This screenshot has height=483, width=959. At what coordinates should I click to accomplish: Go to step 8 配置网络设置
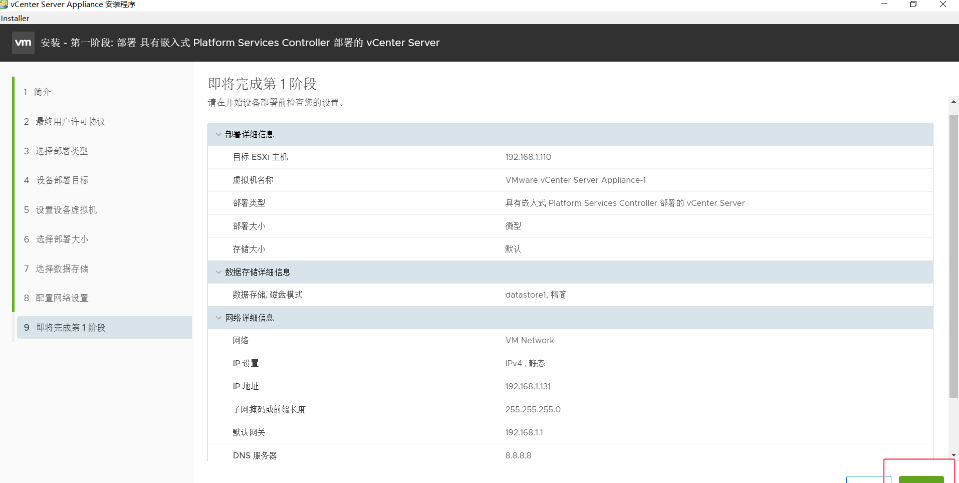point(56,298)
